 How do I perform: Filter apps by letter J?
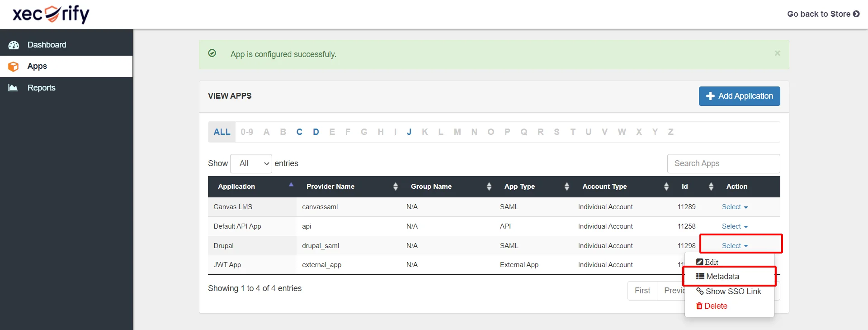tap(409, 132)
